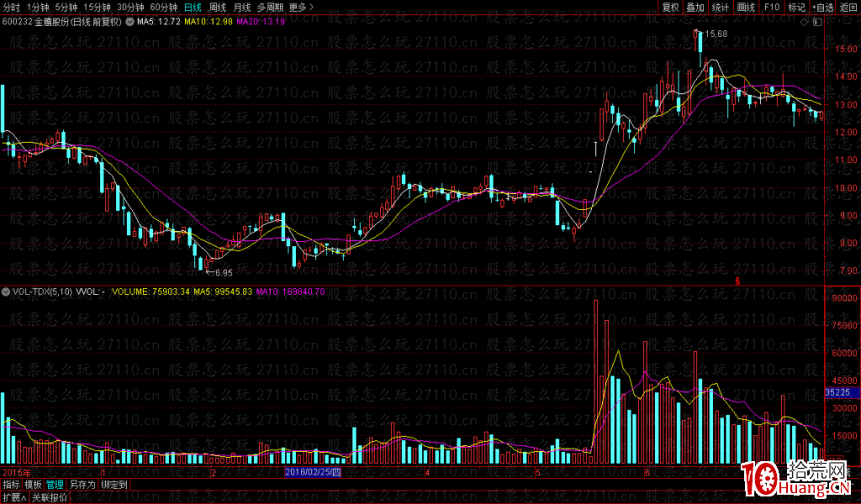Screen dimensions: 861x504
Task: Click the 叠加 overlay button
Action: point(695,7)
